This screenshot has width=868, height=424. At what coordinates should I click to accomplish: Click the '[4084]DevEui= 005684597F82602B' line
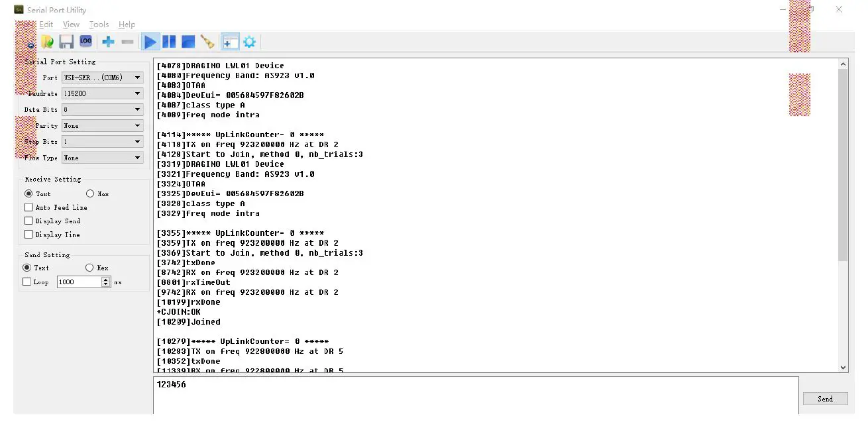pyautogui.click(x=230, y=95)
